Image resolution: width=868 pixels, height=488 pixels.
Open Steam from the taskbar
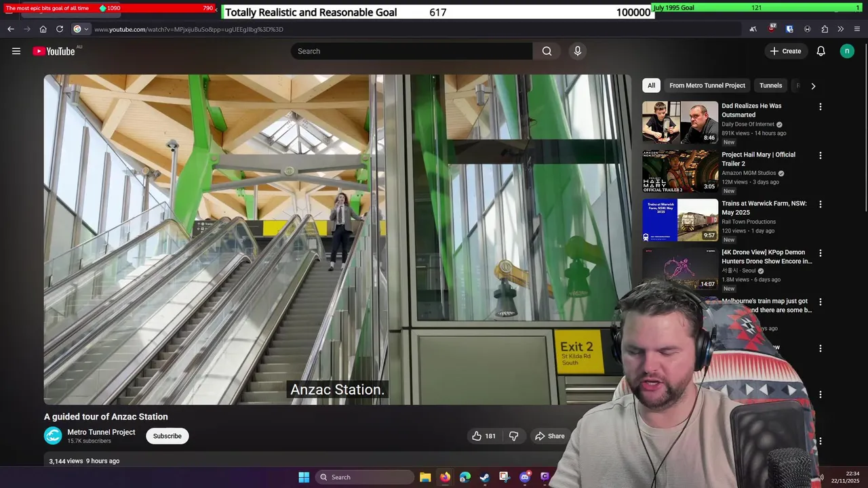click(x=485, y=477)
